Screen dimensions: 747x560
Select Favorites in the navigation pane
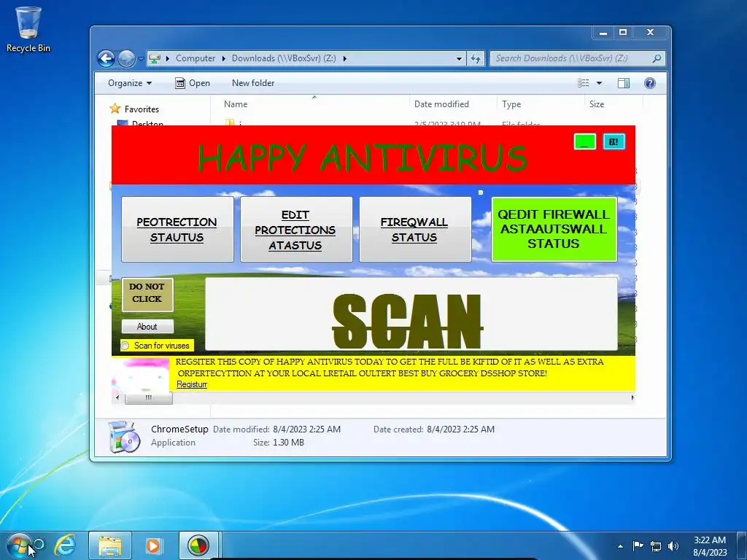pyautogui.click(x=142, y=109)
